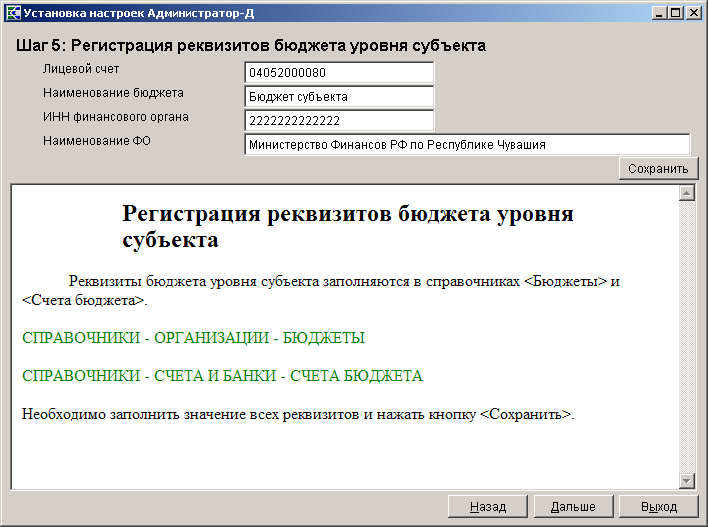
Task: Click СПРАВОЧНИКИ - ОРГАНИЗАЦИИ - БЮДЖЕТЫ green text
Action: pos(193,338)
